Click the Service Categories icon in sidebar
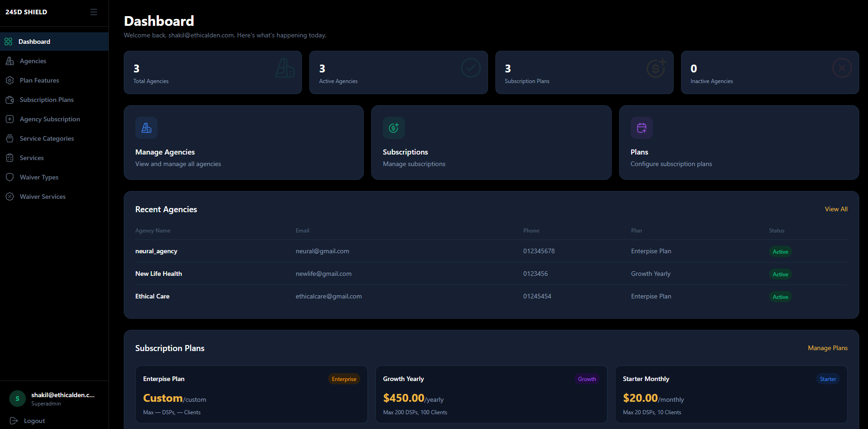This screenshot has width=868, height=429. coord(10,138)
